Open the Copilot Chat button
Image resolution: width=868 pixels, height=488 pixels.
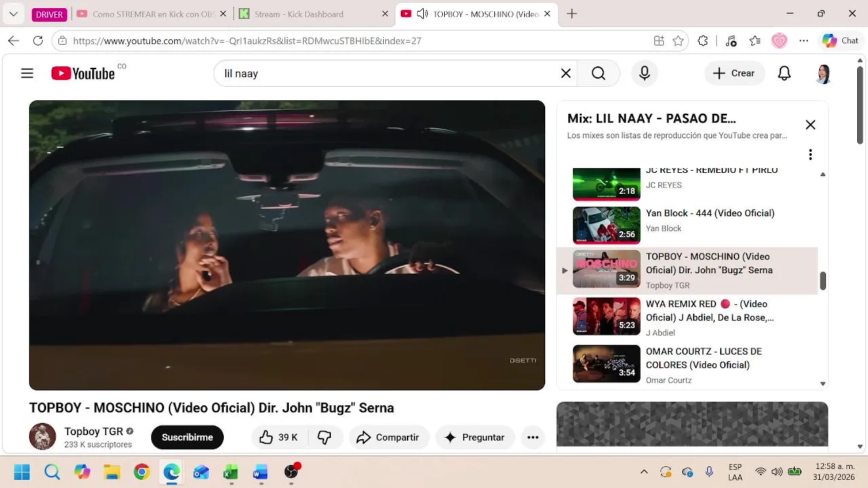click(840, 41)
